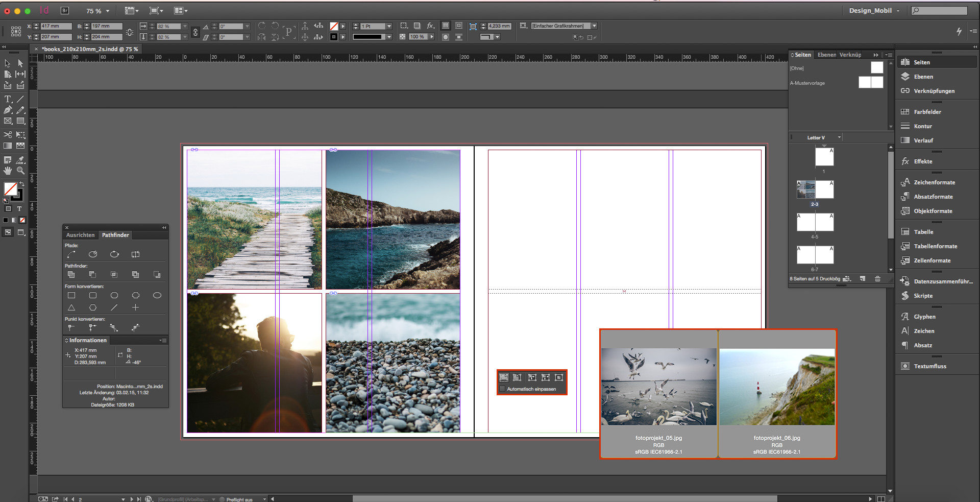Switch to the Ausrichten tab
The image size is (980, 502).
click(80, 235)
